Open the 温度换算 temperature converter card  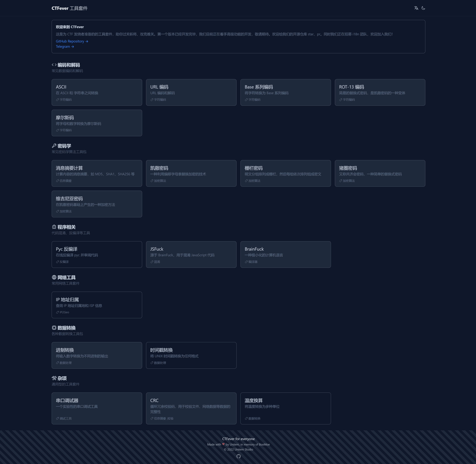(285, 408)
